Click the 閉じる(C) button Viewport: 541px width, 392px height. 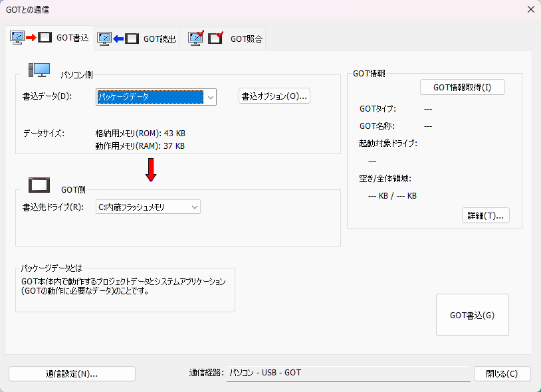(502, 373)
